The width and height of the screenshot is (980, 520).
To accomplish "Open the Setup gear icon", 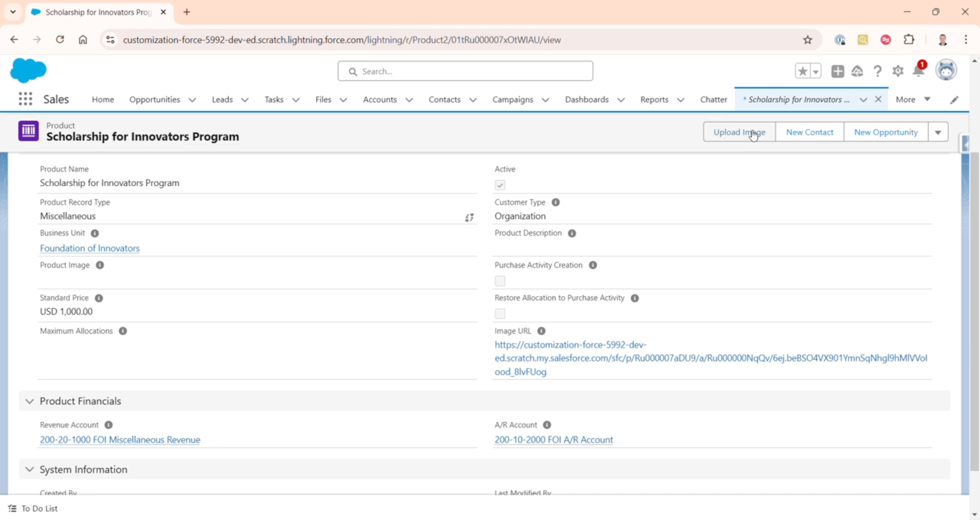I will (898, 71).
